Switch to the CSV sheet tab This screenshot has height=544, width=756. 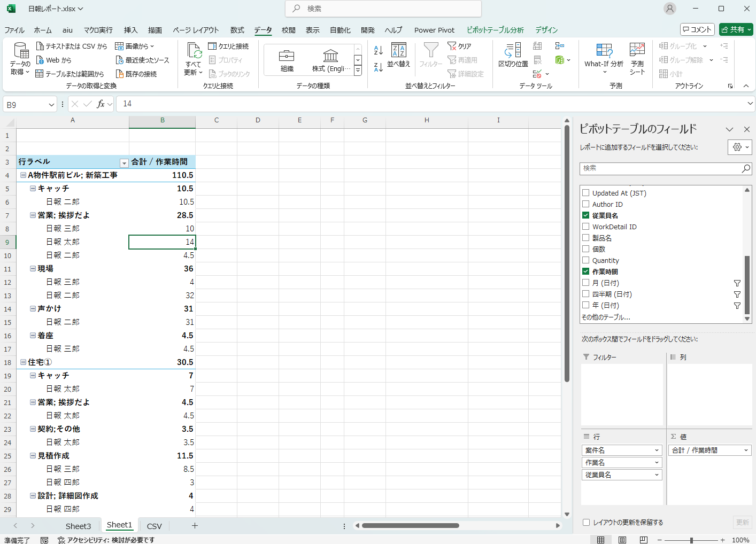click(x=155, y=526)
